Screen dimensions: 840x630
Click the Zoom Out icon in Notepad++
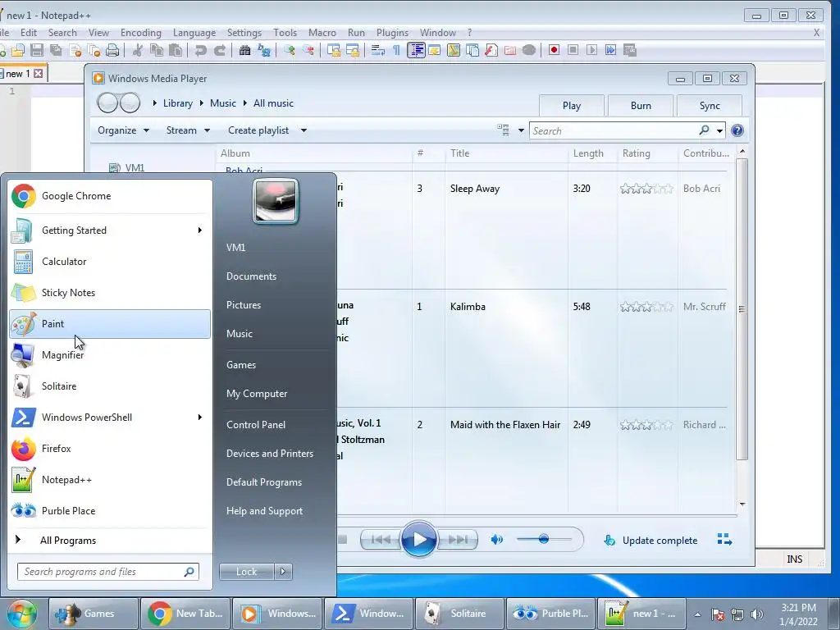[x=308, y=50]
